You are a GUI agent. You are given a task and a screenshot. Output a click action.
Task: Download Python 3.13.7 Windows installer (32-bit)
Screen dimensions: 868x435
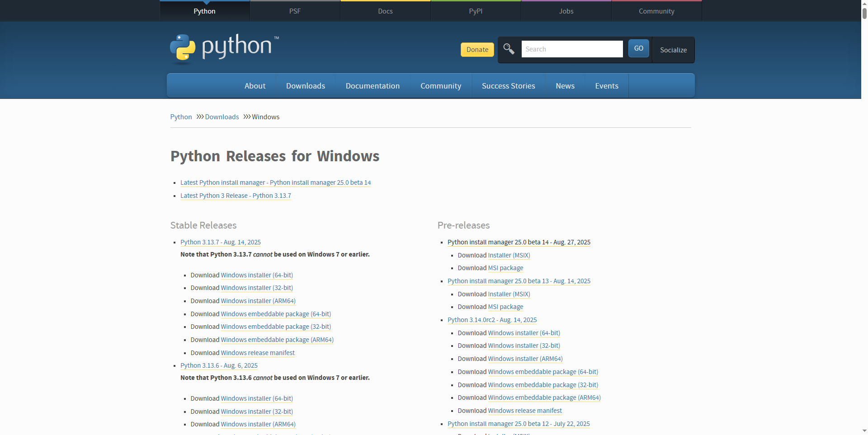click(x=257, y=288)
